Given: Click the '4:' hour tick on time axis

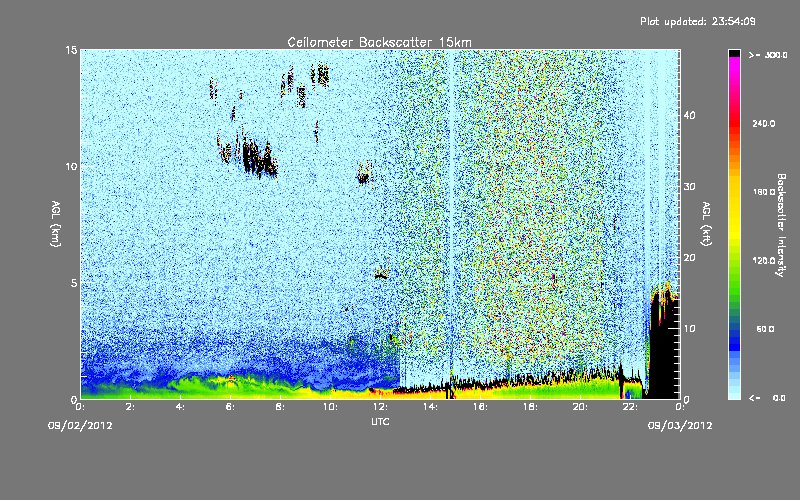Looking at the screenshot, I should point(180,407).
